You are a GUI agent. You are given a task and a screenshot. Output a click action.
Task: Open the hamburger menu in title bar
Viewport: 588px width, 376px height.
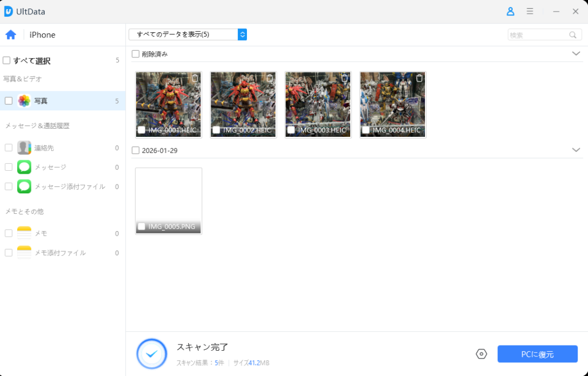[529, 11]
